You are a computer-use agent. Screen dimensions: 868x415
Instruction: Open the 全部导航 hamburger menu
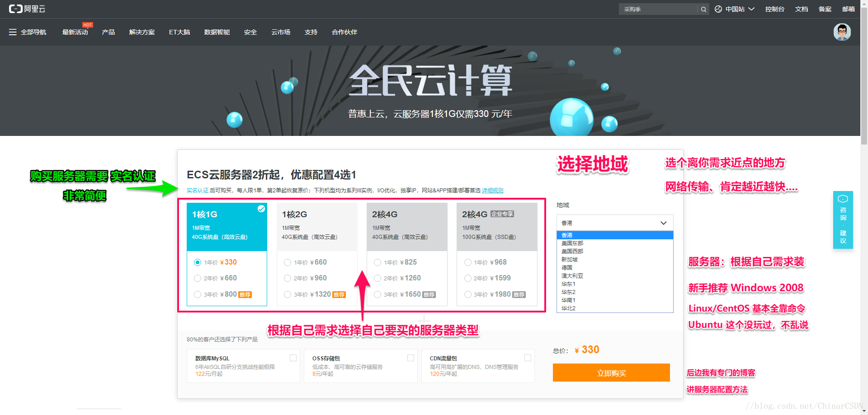(x=28, y=32)
